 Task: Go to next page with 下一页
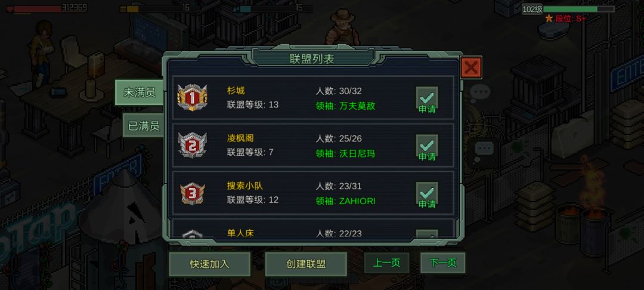point(442,263)
